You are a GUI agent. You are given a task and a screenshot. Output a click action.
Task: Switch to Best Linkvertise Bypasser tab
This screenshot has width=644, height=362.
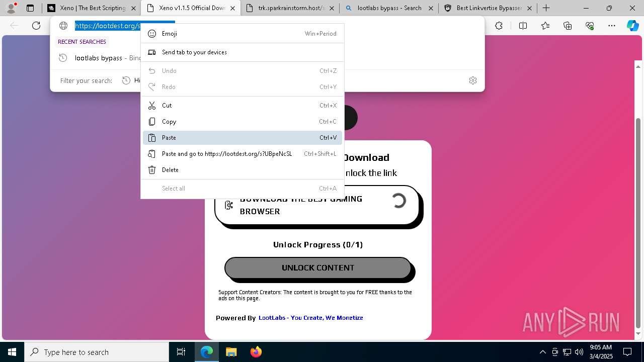click(488, 8)
